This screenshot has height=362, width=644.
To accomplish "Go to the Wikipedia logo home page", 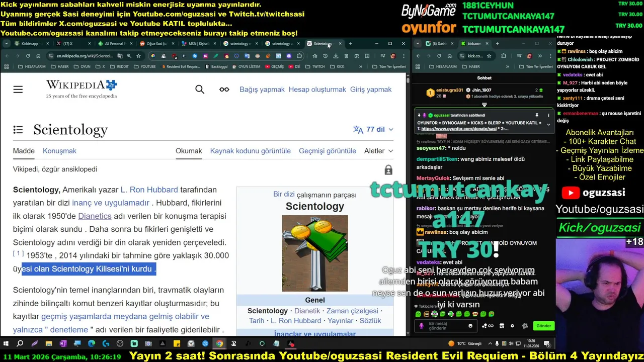I will pyautogui.click(x=82, y=89).
